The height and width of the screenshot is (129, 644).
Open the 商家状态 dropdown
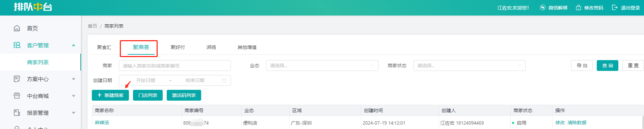point(469,66)
